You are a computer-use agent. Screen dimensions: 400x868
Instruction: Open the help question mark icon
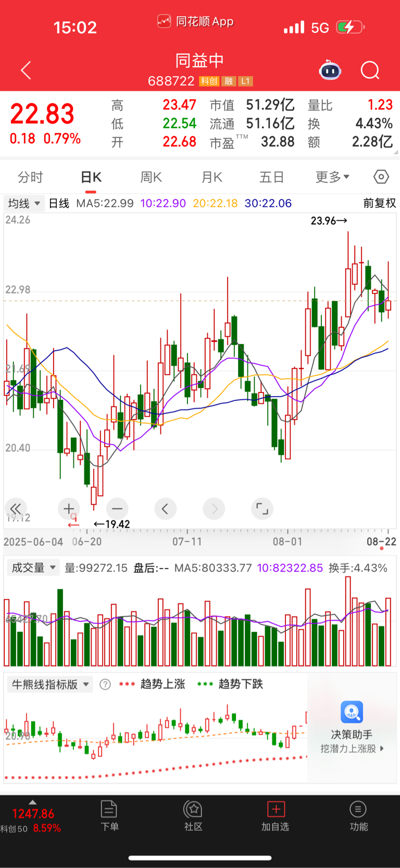click(105, 684)
